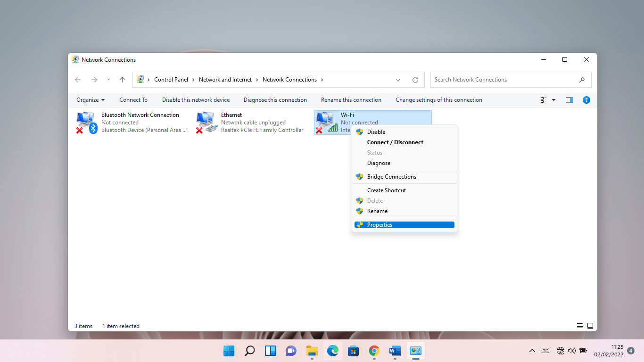Viewport: 644px width, 362px height.
Task: Click the battery tray icon
Action: [x=583, y=351]
